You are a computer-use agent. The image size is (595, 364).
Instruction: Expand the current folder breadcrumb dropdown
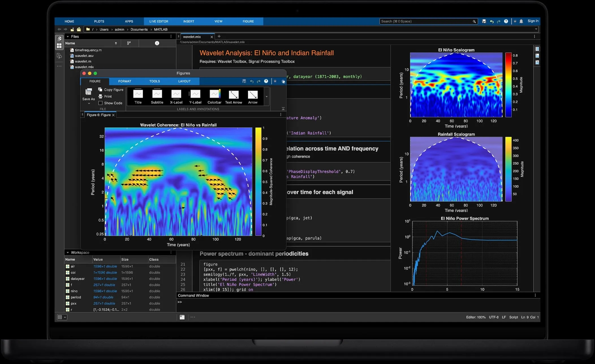[x=536, y=29]
